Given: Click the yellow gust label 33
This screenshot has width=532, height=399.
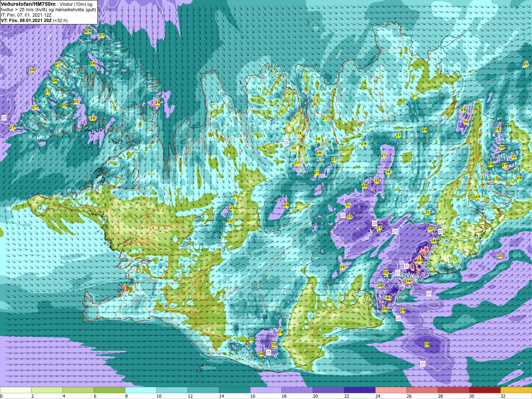Looking at the screenshot, I should 350,217.
